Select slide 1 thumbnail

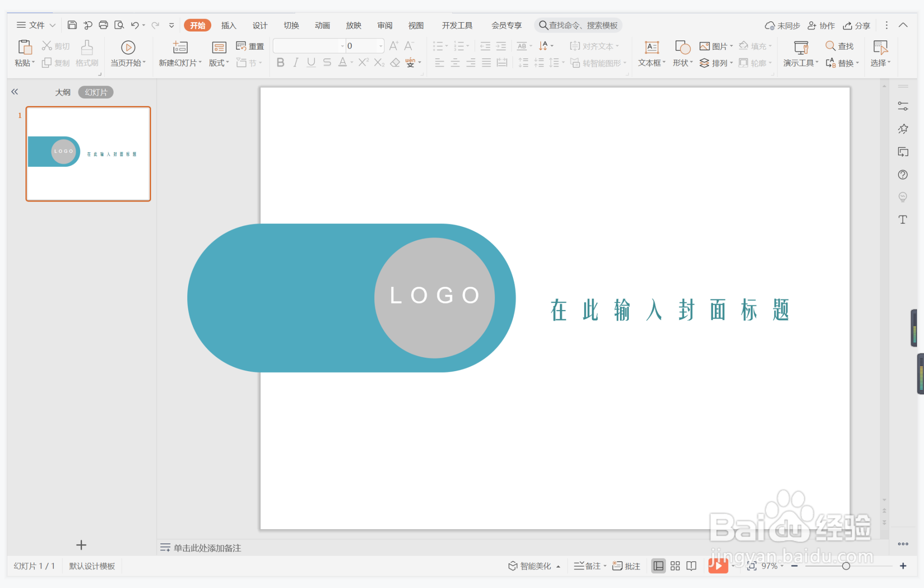coord(88,154)
